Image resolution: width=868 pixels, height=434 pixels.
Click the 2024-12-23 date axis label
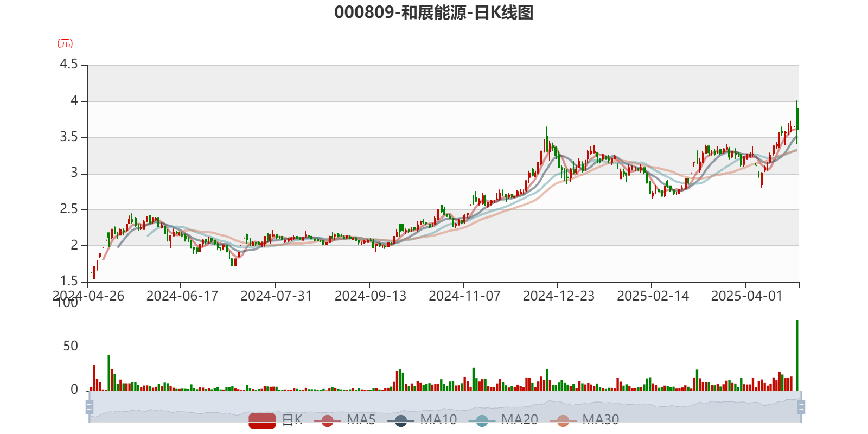(x=559, y=296)
